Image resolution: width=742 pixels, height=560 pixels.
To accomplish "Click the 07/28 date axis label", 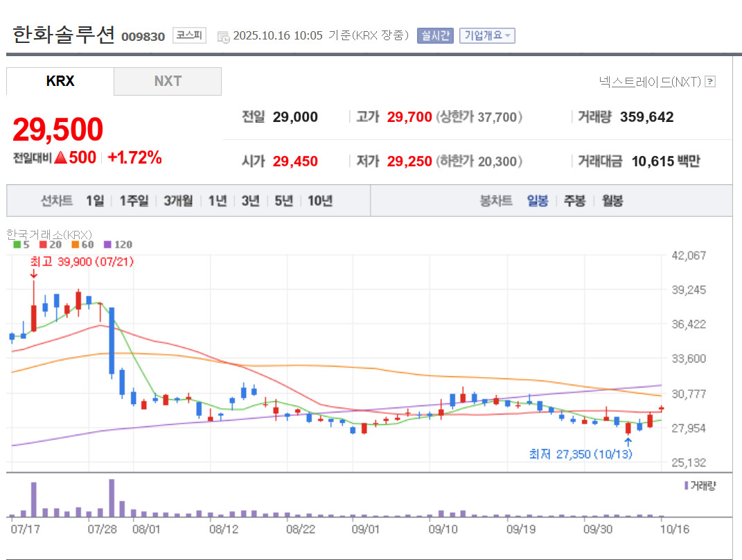I will (102, 530).
